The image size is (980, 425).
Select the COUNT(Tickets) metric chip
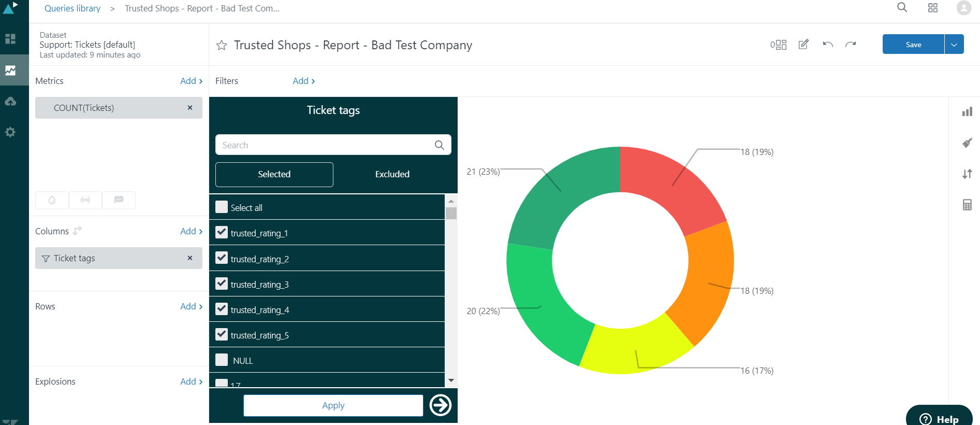[x=119, y=108]
